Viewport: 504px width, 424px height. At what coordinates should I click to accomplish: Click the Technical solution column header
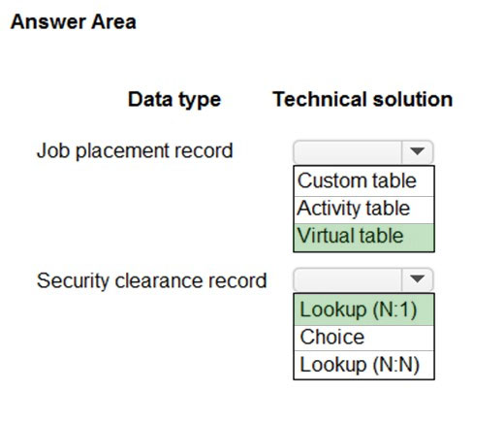coord(362,99)
